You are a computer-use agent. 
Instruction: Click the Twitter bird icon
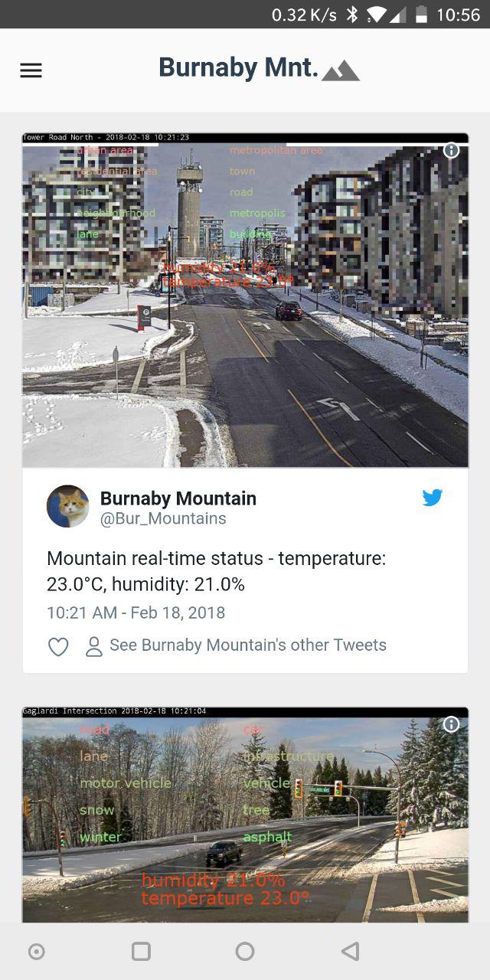pyautogui.click(x=433, y=498)
